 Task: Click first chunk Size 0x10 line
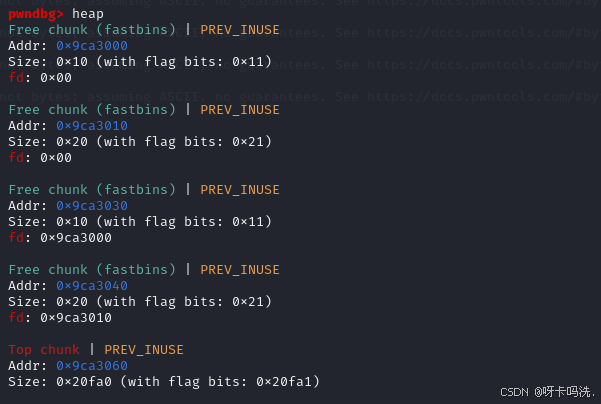[x=140, y=62]
